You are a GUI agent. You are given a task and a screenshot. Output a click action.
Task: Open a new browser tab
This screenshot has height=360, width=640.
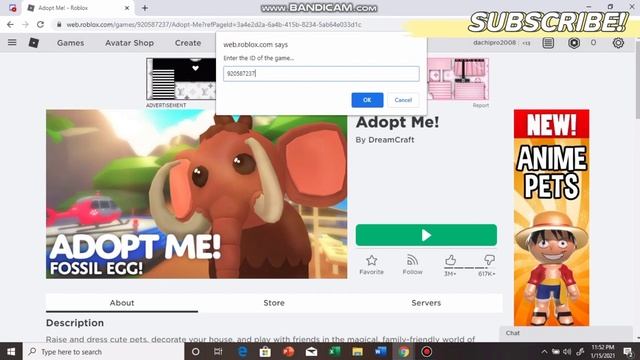coord(144,8)
